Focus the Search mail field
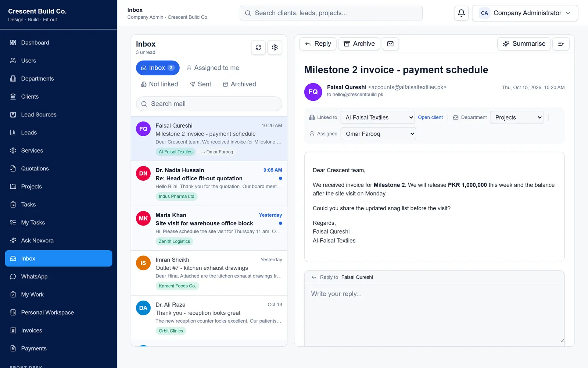The height and width of the screenshot is (368, 588). pos(209,104)
